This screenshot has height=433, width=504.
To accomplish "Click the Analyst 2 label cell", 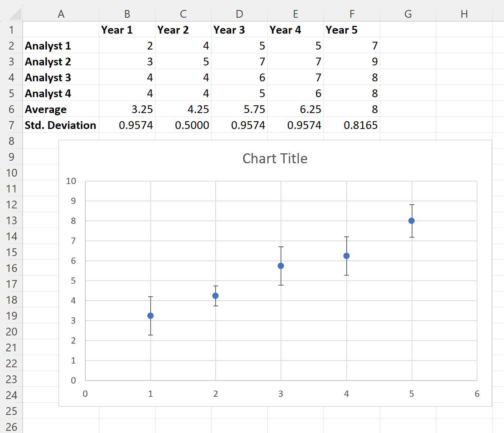I will point(61,61).
